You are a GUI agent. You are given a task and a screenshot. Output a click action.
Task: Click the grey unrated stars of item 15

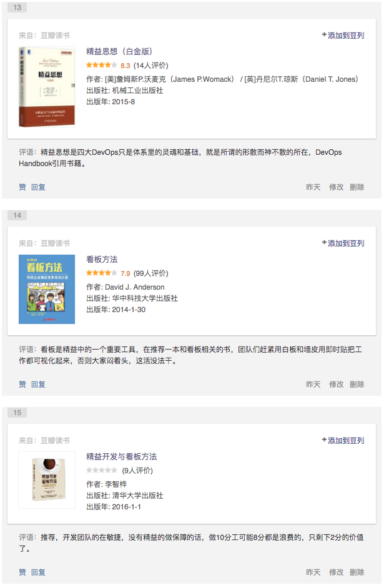point(102,470)
